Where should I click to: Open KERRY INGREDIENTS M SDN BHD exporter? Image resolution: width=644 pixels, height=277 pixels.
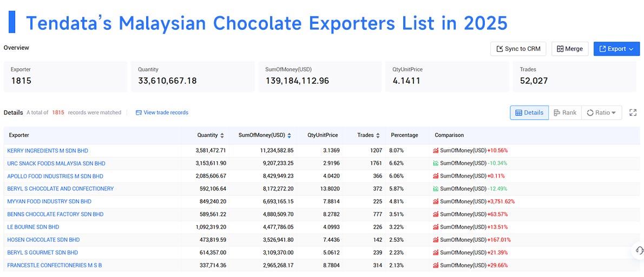tap(48, 150)
